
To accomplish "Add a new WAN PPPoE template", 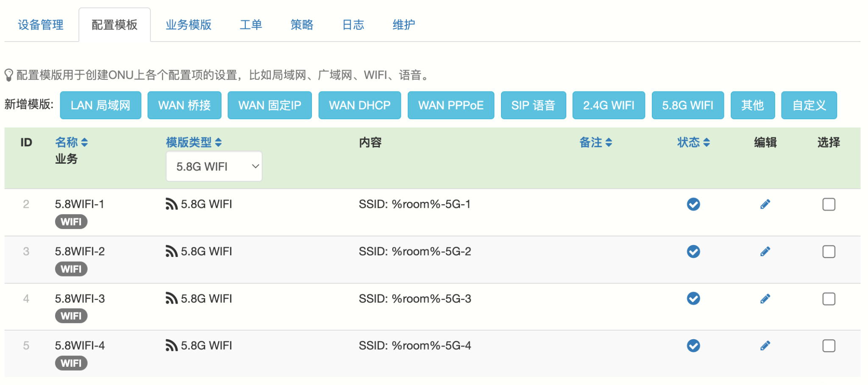I will 451,105.
